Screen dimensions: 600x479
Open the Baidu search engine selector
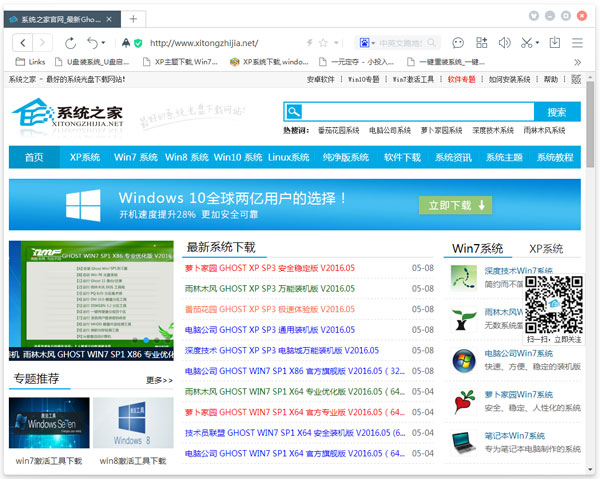(366, 43)
